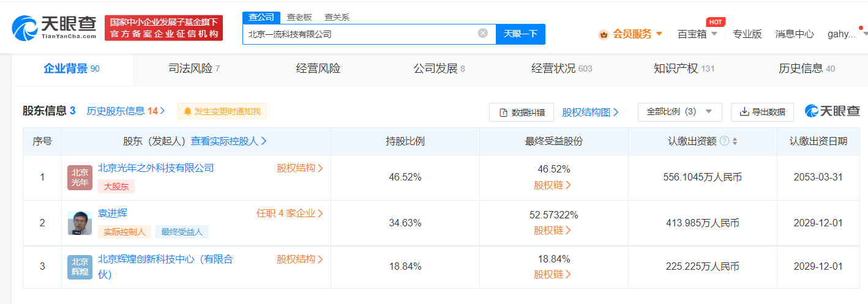The height and width of the screenshot is (304, 868).
Task: Click the 2053-03-31 date cell
Action: point(818,177)
